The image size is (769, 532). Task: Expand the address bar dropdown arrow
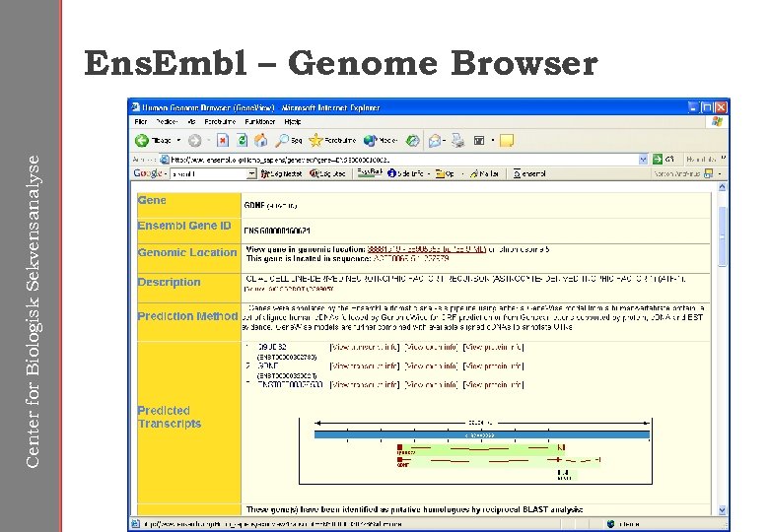tap(643, 160)
